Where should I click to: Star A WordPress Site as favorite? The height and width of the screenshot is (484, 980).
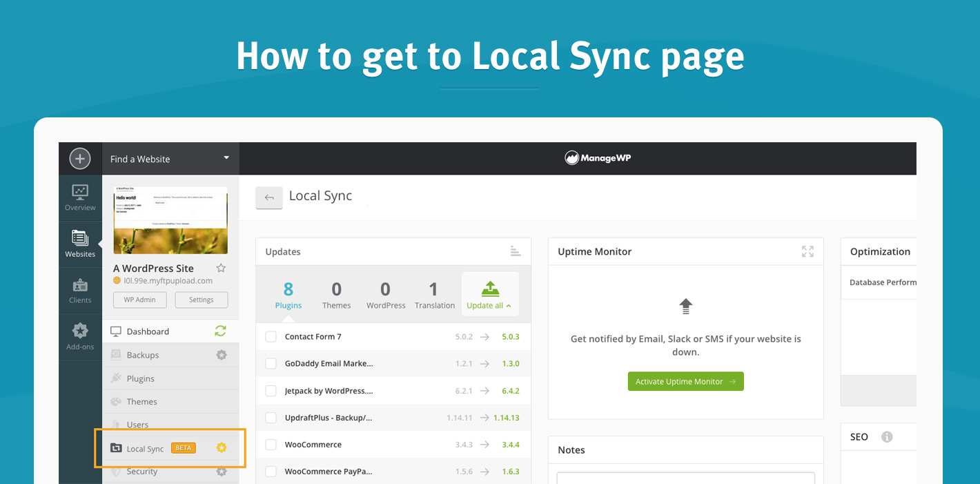click(221, 268)
